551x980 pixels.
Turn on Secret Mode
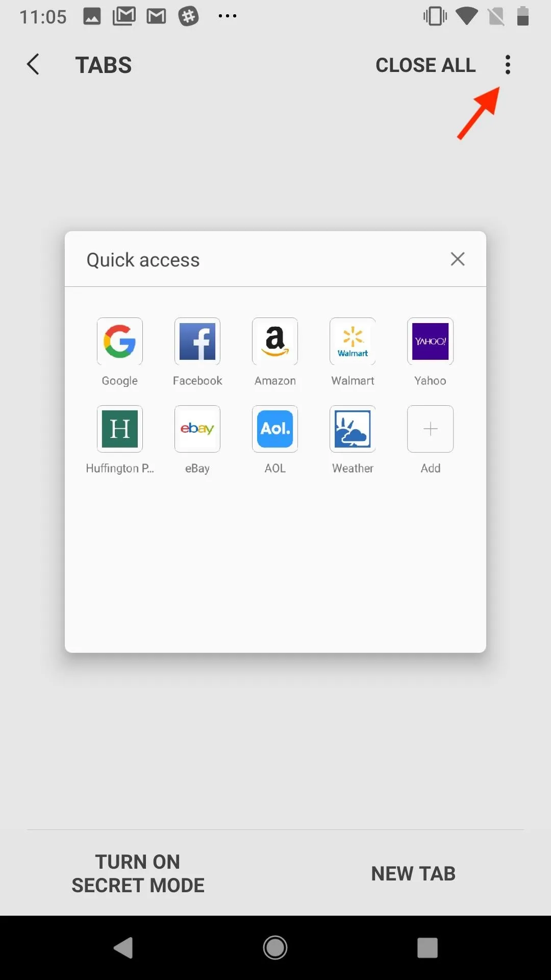pos(138,873)
